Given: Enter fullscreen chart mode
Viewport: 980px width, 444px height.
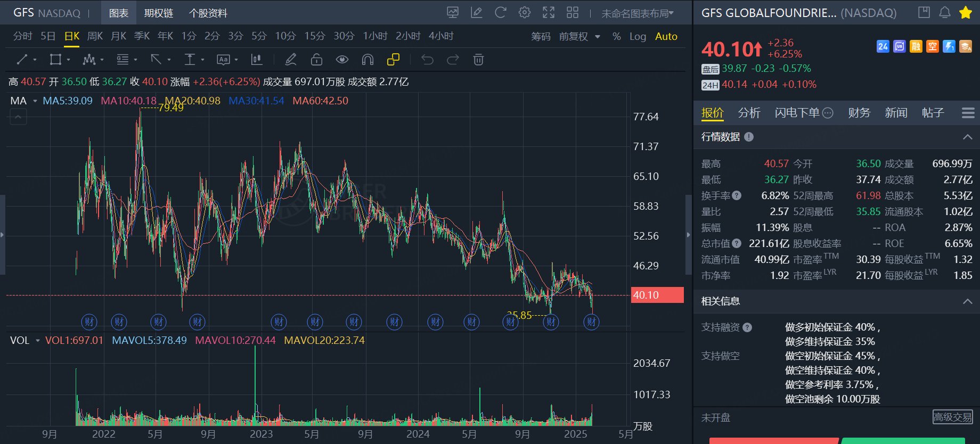Looking at the screenshot, I should click(x=549, y=13).
